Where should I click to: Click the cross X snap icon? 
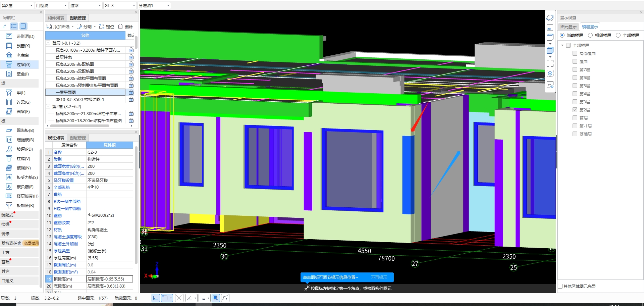[x=179, y=298]
